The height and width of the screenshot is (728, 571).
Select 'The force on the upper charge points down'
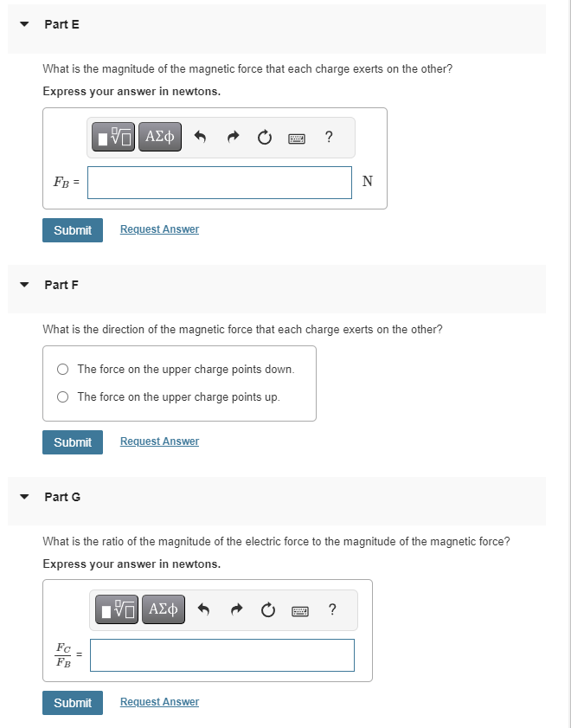coord(62,369)
